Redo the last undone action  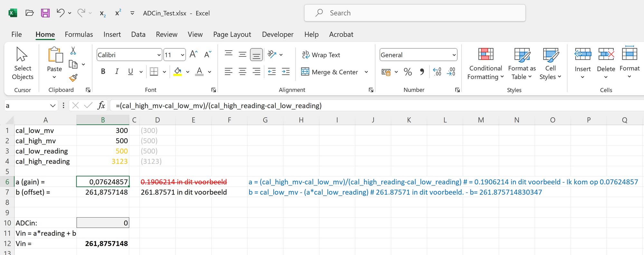pos(81,13)
